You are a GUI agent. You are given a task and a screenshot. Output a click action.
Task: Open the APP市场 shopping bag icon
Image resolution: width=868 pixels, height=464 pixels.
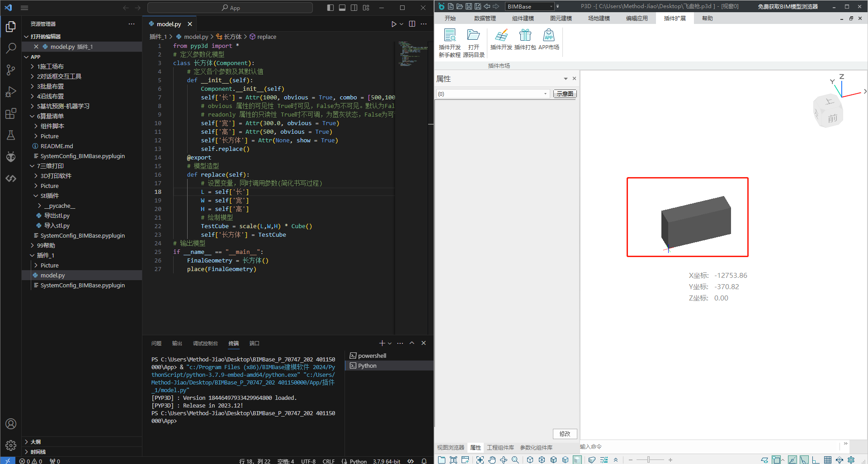(x=548, y=36)
